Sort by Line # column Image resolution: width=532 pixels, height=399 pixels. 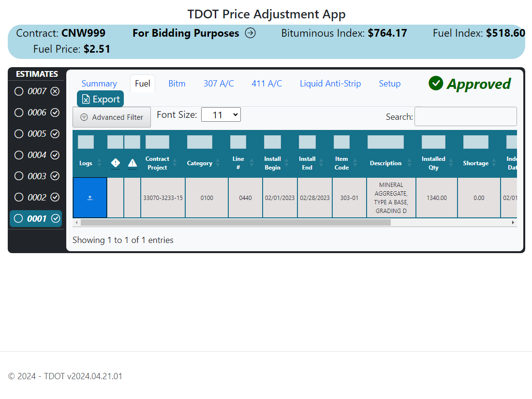(x=252, y=163)
